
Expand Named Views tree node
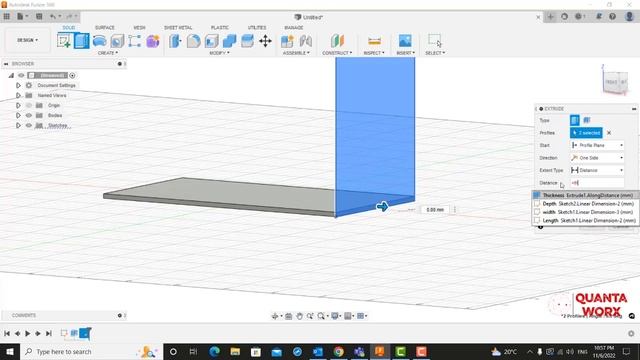(18, 96)
